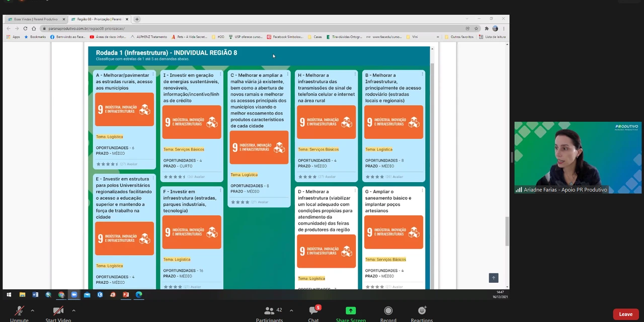Viewport: 644px width, 322px height.
Task: Click Avaliar link on card I
Action: coord(199,177)
